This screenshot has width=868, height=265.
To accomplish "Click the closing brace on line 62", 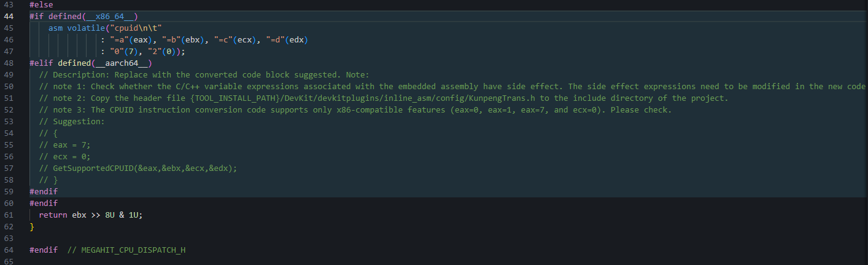I will 32,226.
